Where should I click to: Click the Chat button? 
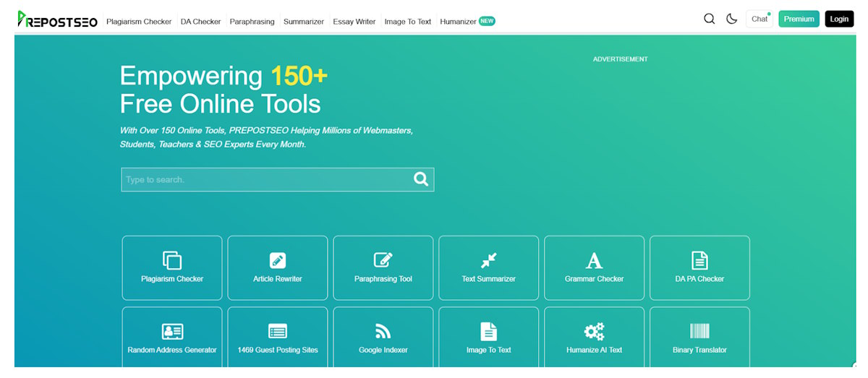tap(759, 19)
